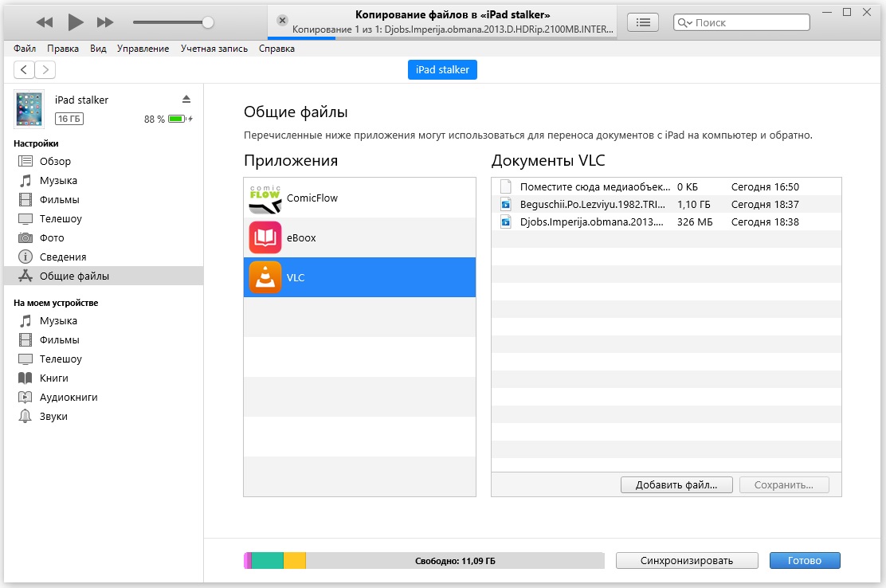Adjust the volume slider knob
Viewport: 886px width, 588px height.
(x=208, y=22)
